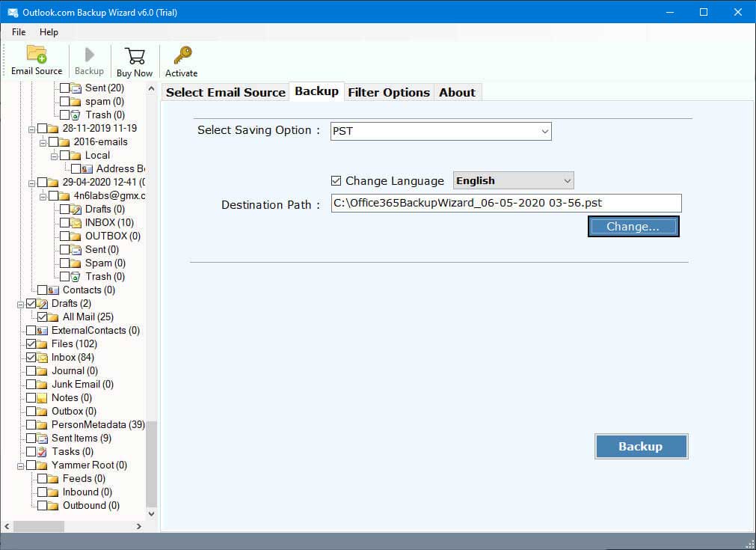Open the File menu
This screenshot has height=550, width=756.
19,32
